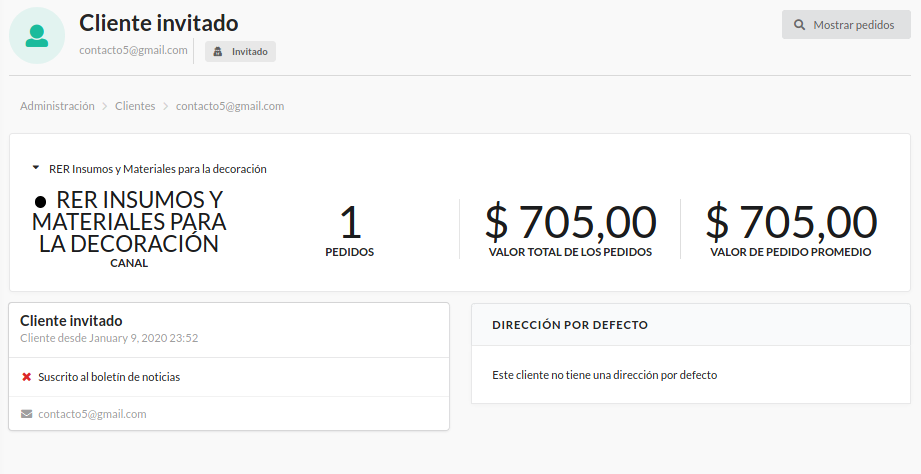Click the green customer avatar icon

tap(37, 36)
